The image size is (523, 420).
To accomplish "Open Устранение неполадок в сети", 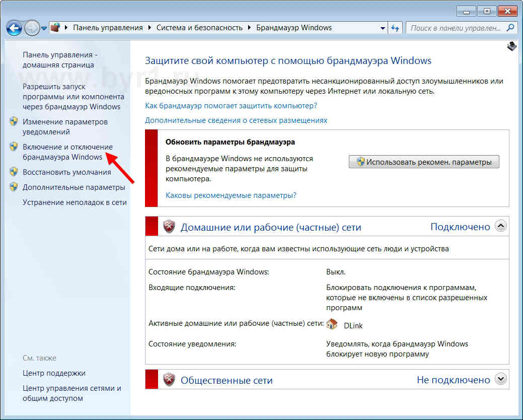I will coord(74,202).
